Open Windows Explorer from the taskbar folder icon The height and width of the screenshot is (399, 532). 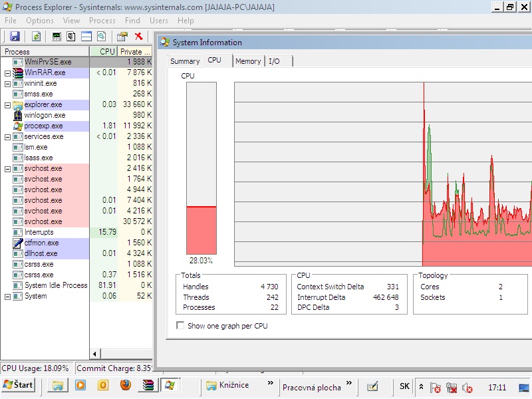tap(58, 386)
